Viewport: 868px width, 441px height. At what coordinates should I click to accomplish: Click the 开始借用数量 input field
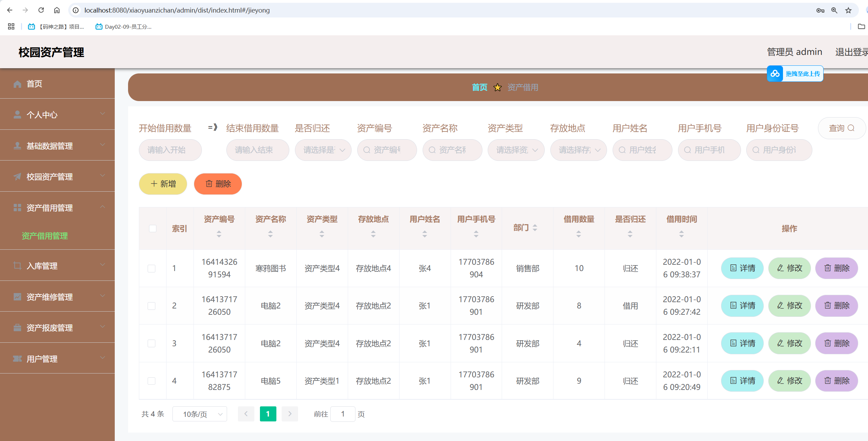click(170, 150)
